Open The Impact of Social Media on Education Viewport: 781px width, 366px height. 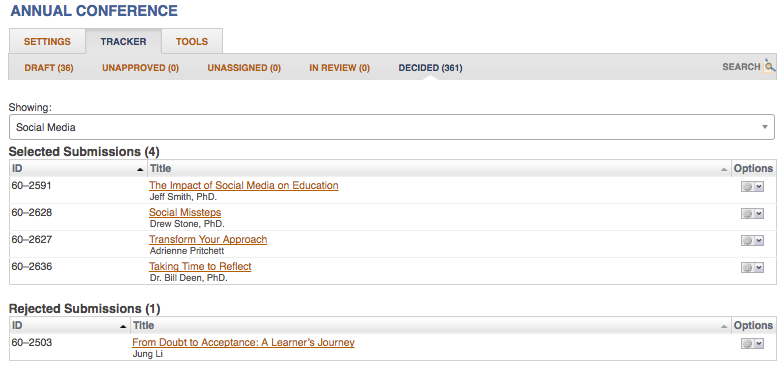point(244,186)
